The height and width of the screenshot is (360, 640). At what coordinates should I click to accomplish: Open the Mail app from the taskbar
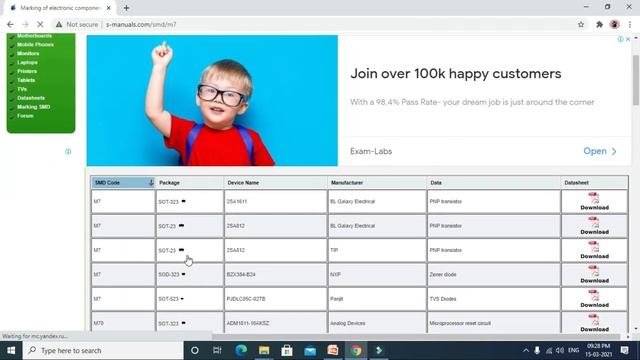coord(310,350)
